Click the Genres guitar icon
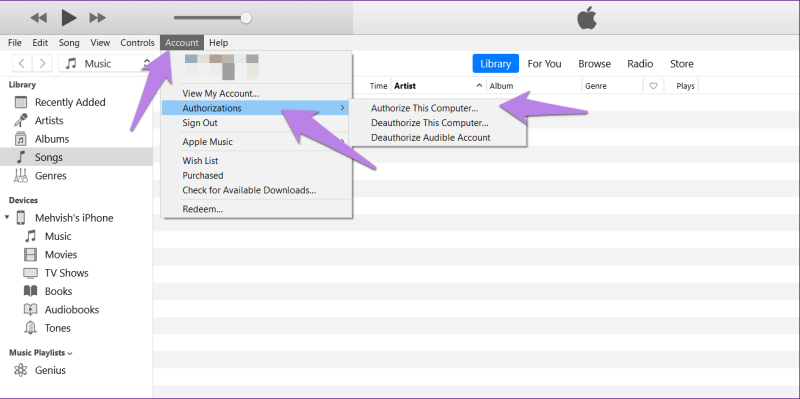The image size is (800, 399). pyautogui.click(x=21, y=176)
